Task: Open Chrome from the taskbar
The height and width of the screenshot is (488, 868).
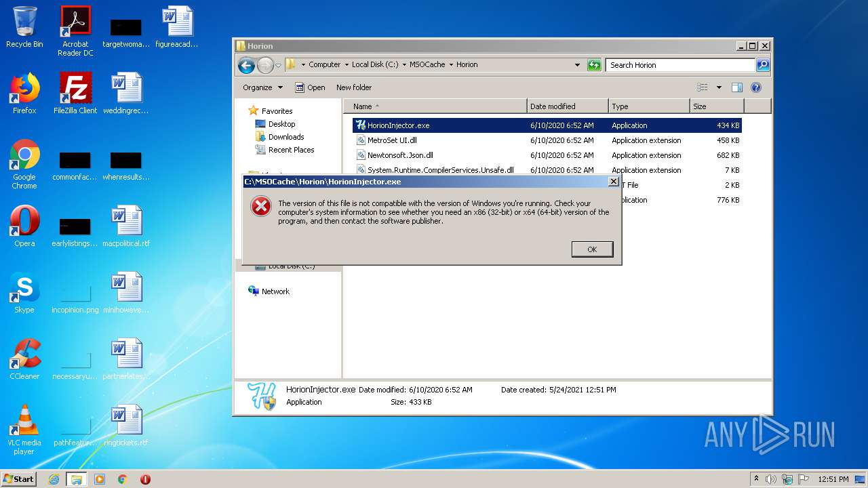Action: coord(123,479)
